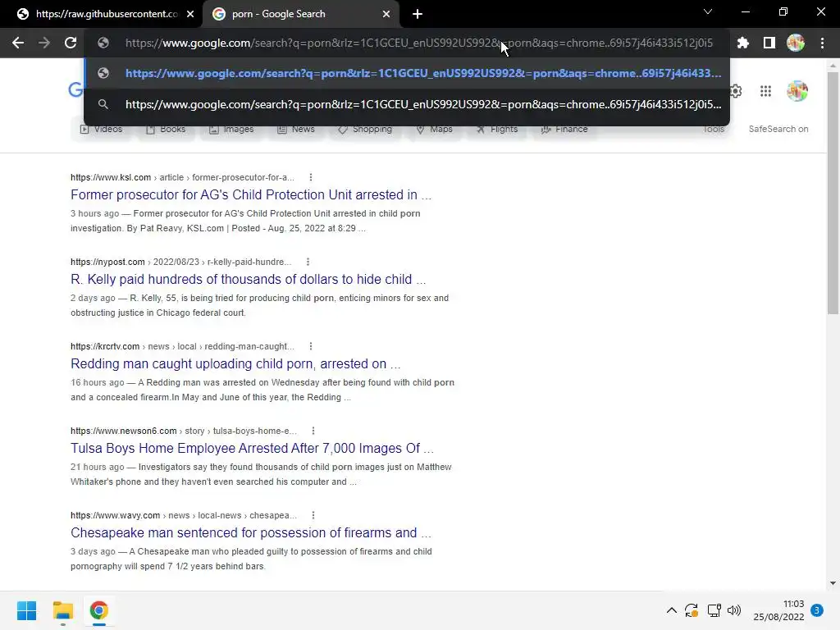840x630 pixels.
Task: Click the scrollbar up arrow
Action: pyautogui.click(x=833, y=66)
